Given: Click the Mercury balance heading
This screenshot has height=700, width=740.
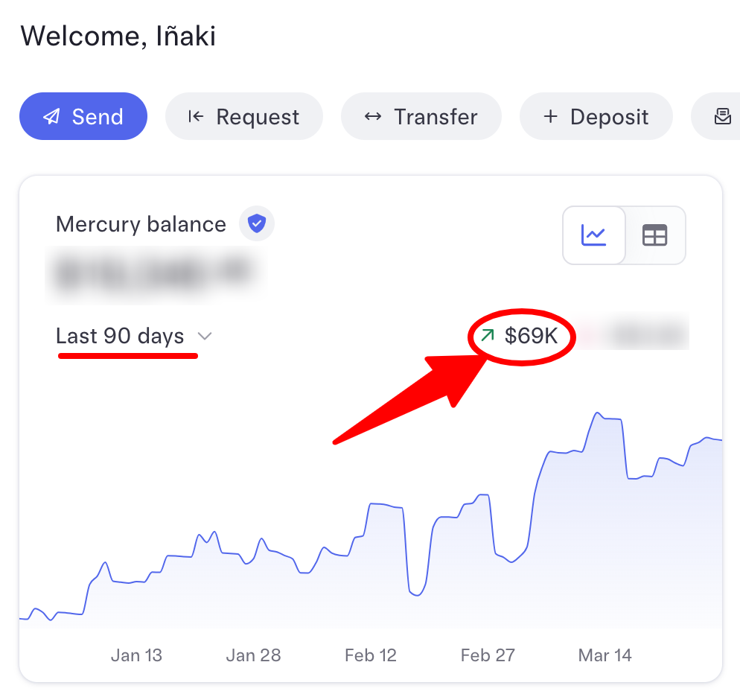Looking at the screenshot, I should click(x=141, y=224).
